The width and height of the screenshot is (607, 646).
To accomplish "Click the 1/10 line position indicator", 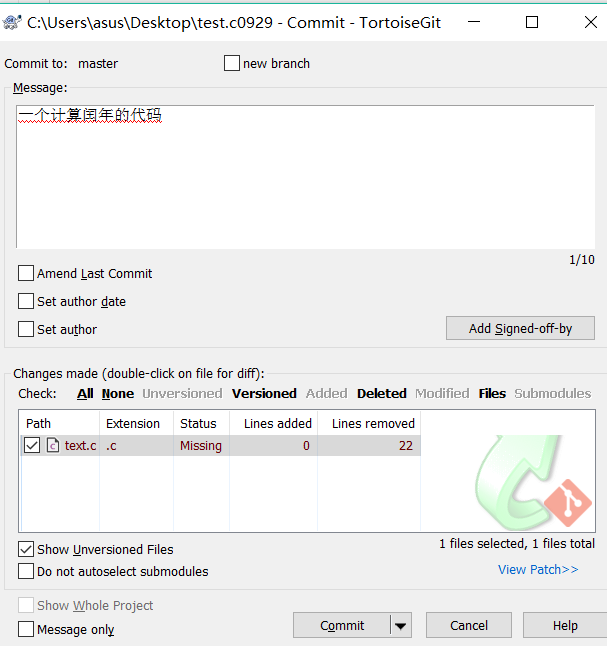I will [581, 260].
